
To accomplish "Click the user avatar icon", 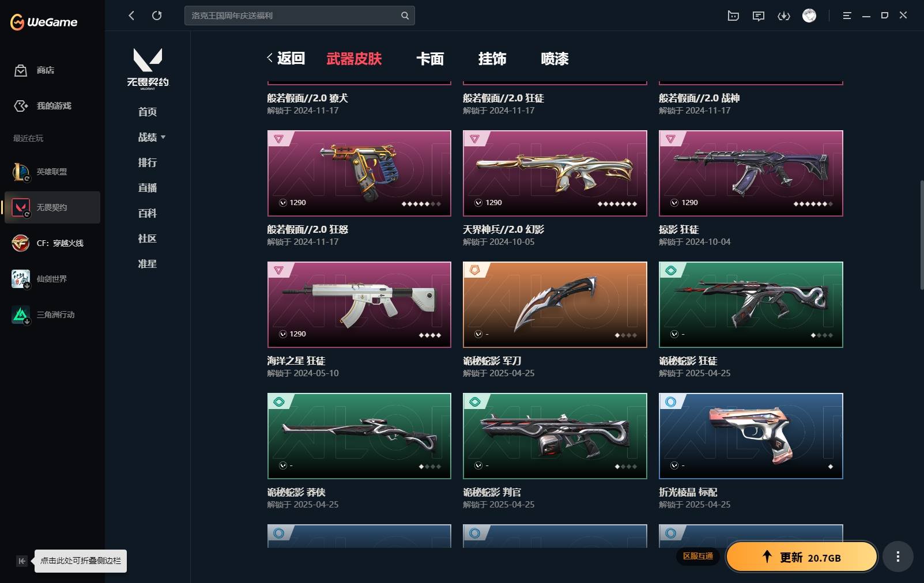I will pyautogui.click(x=809, y=16).
